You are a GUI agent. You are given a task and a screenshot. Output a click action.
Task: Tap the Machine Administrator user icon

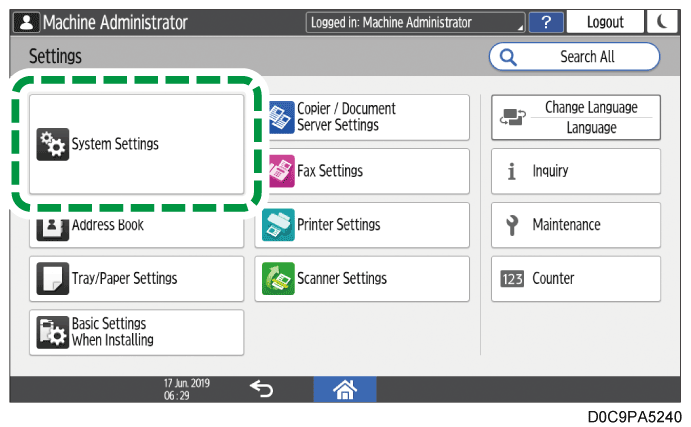point(19,22)
